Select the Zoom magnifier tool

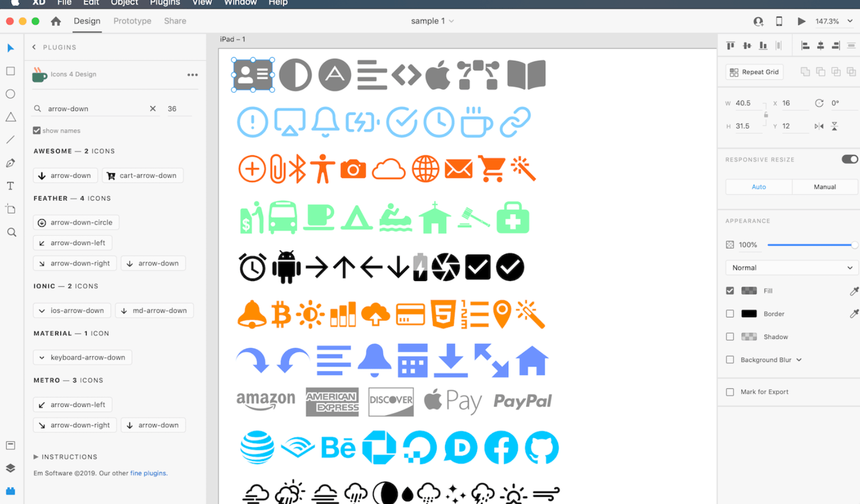11,232
